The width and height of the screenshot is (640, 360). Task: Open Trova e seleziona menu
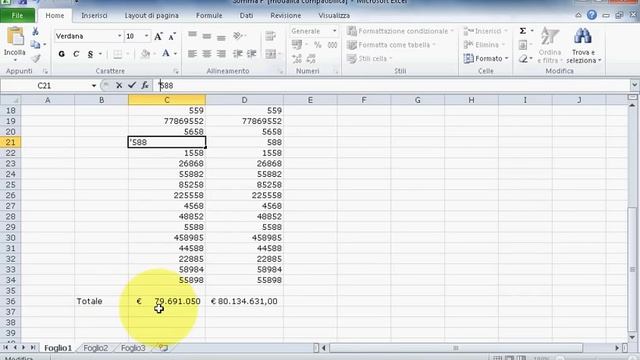583,45
